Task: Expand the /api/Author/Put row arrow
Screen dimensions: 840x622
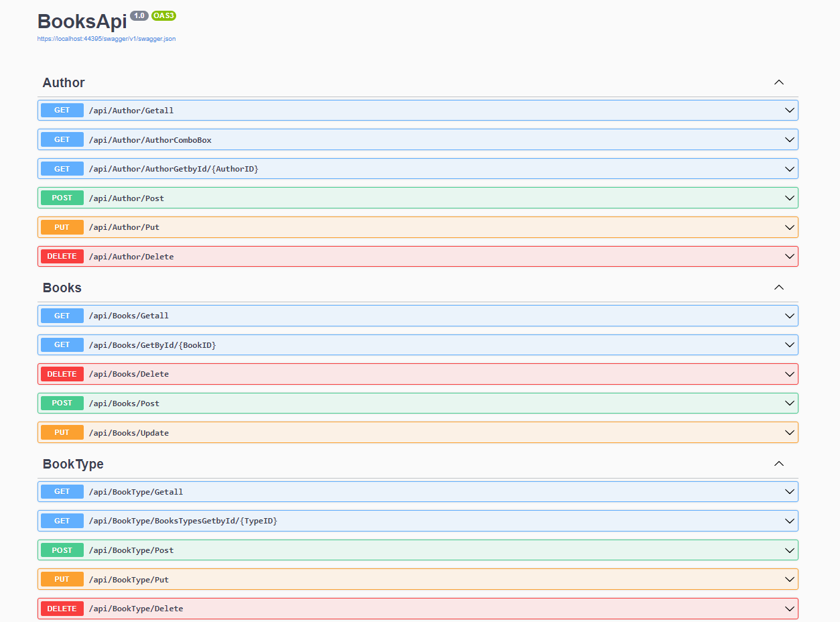Action: click(789, 227)
